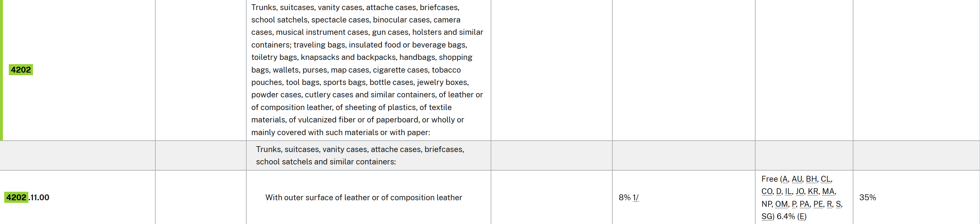This screenshot has width=980, height=224.
Task: Click the JO country abbreviation
Action: [800, 191]
